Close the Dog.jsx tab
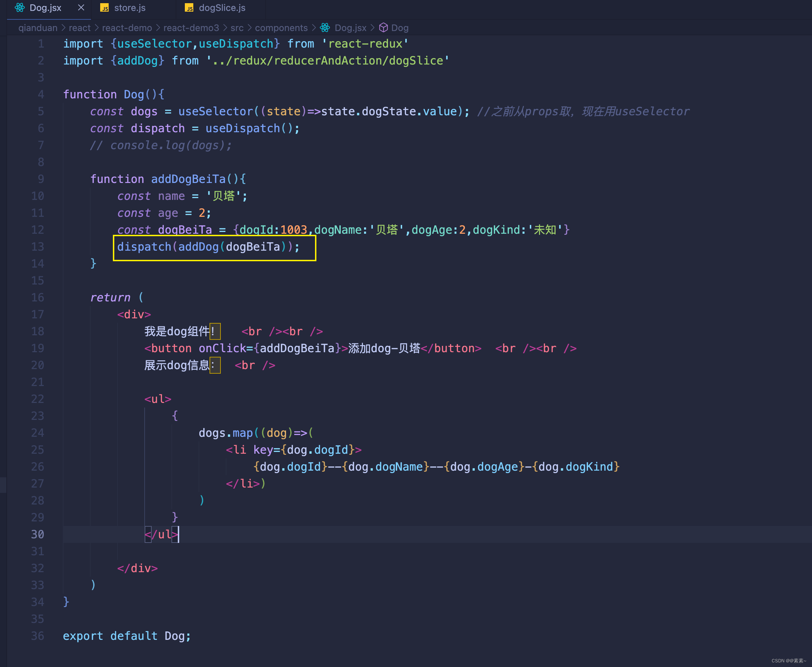812x667 pixels. pyautogui.click(x=81, y=8)
